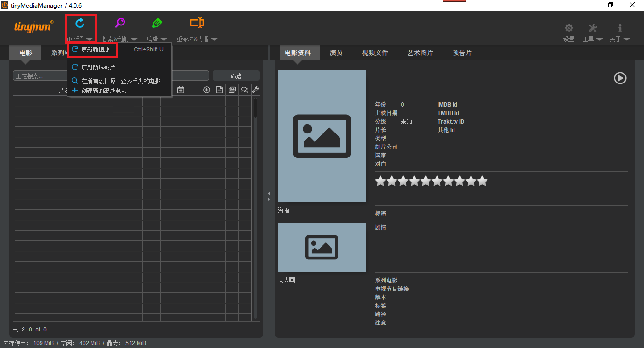Click the circled-plus column header icon
644x348 pixels.
coord(206,90)
